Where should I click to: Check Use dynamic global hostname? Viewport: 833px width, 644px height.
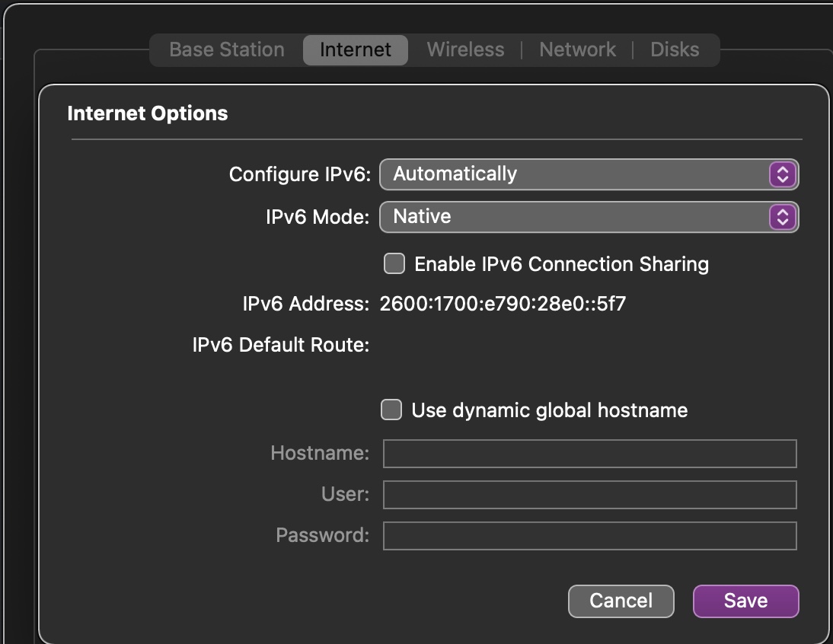pyautogui.click(x=391, y=410)
